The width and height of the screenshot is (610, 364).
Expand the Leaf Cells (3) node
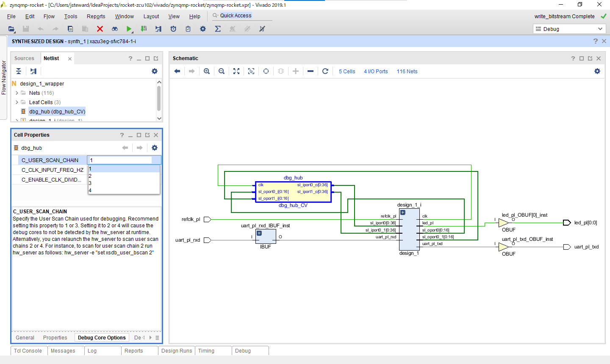point(17,102)
